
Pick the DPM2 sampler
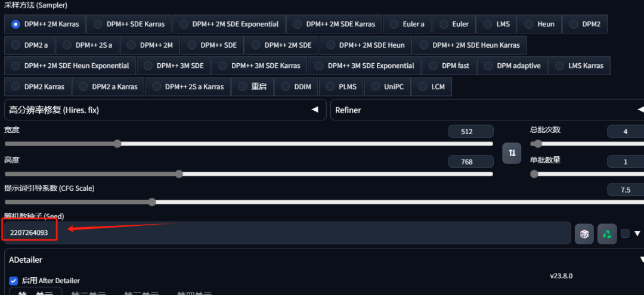(x=585, y=24)
